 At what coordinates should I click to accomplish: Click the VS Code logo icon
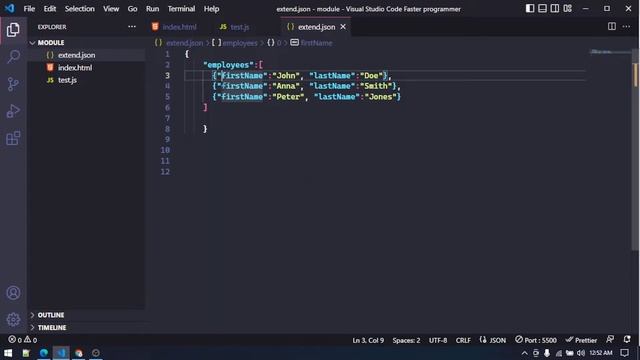click(x=9, y=8)
